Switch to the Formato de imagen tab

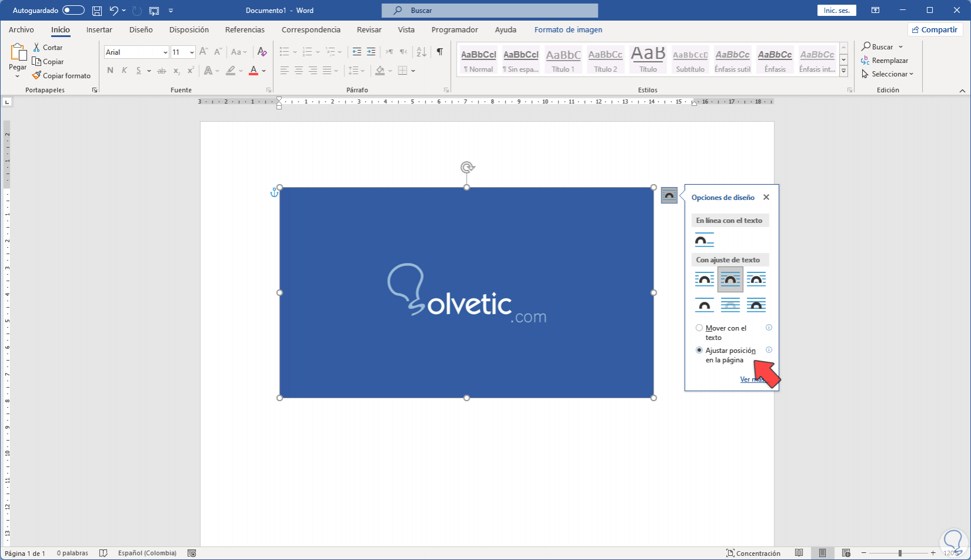pyautogui.click(x=568, y=29)
